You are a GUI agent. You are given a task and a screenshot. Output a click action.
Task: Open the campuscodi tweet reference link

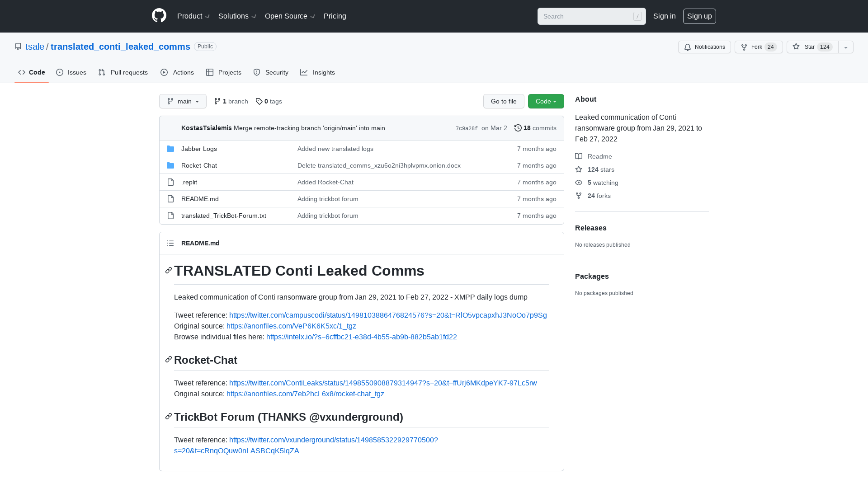pyautogui.click(x=388, y=315)
